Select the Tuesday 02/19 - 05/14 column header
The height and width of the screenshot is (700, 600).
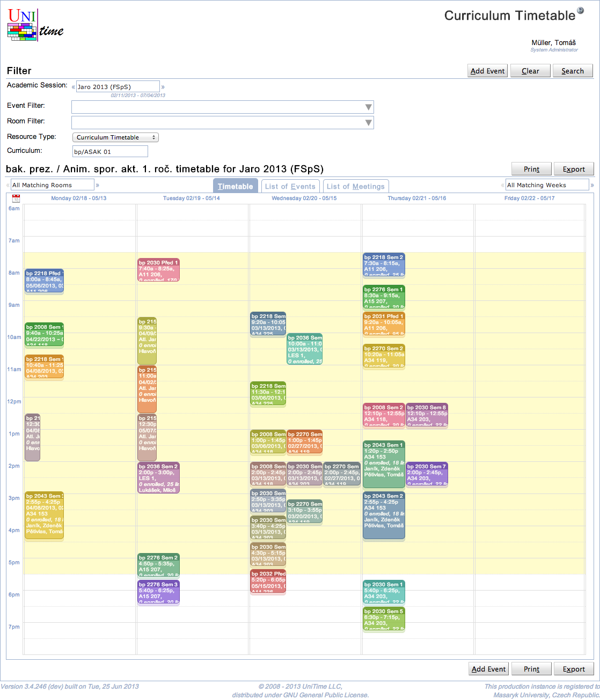point(192,198)
